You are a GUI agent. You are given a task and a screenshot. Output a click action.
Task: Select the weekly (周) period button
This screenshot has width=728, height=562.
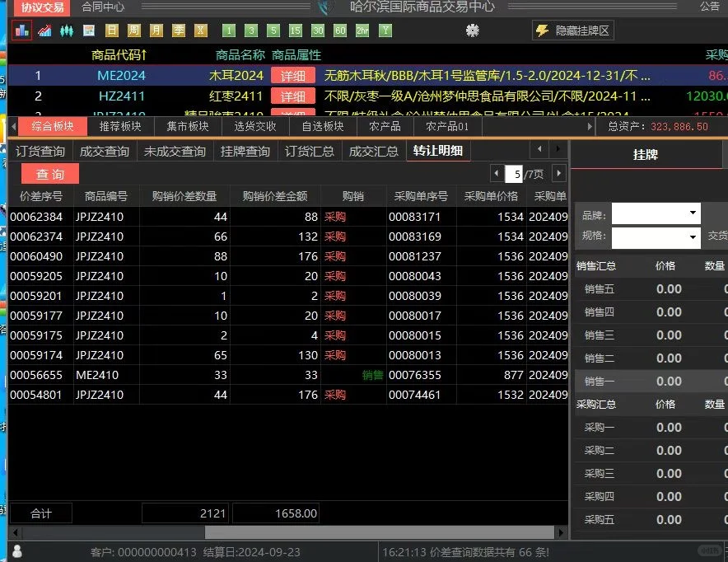(x=133, y=30)
